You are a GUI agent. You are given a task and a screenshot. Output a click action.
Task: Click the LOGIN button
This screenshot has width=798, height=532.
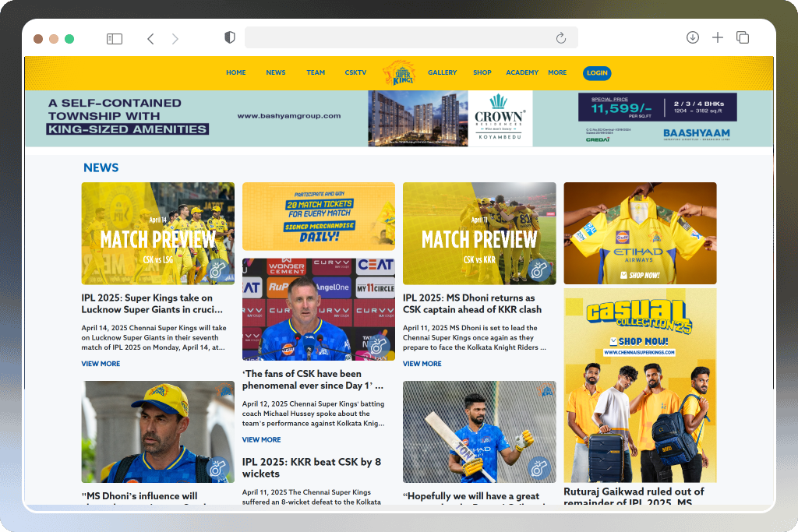pos(597,72)
